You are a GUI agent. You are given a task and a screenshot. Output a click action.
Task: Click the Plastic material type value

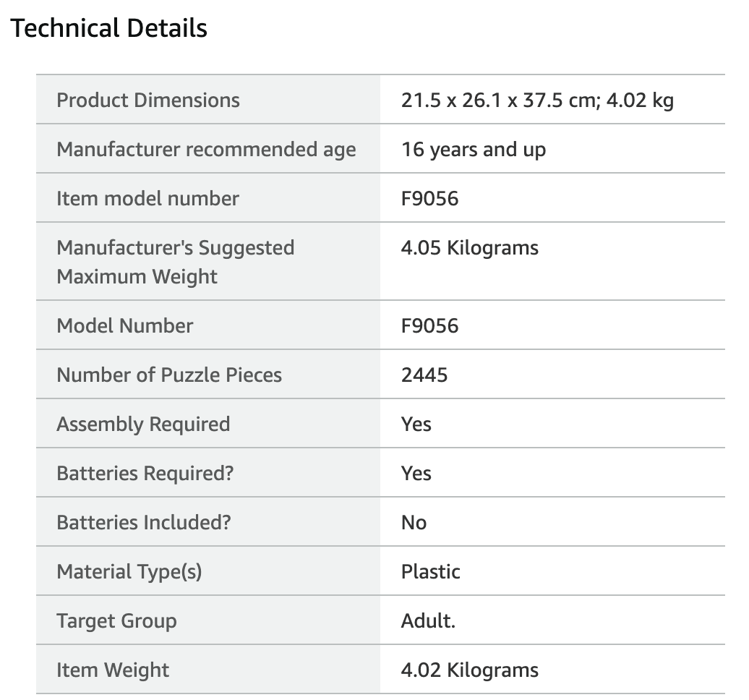[430, 572]
